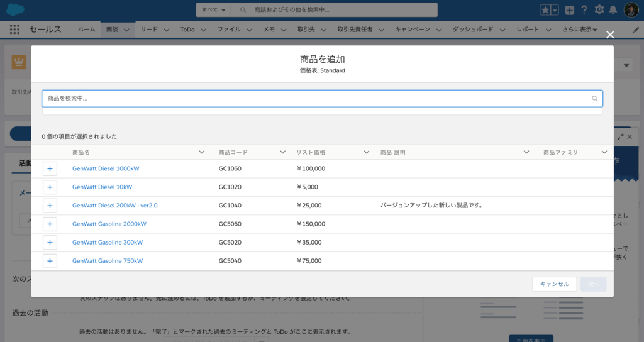Viewport: 644px width, 342px height.
Task: Switch to the ToDo tab
Action: tap(187, 30)
